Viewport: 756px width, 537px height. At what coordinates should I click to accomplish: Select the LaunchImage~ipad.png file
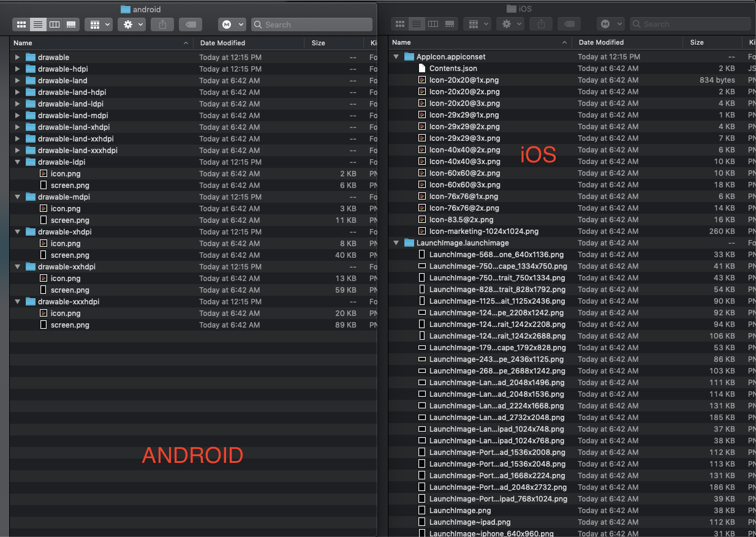pyautogui.click(x=470, y=522)
